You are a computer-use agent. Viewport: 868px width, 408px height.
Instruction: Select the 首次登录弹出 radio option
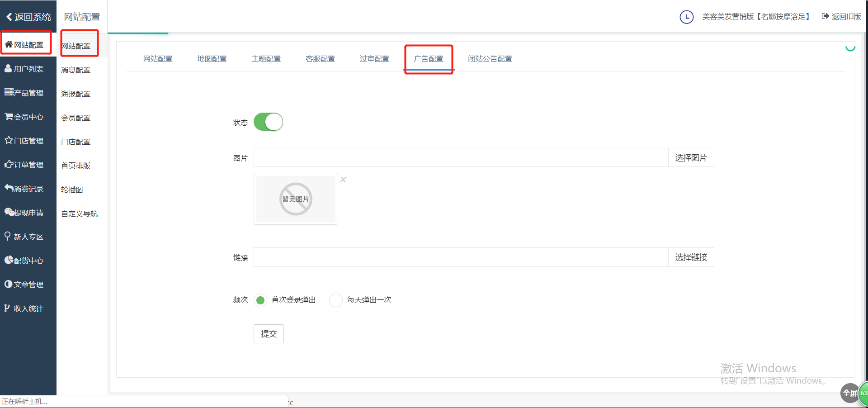260,300
